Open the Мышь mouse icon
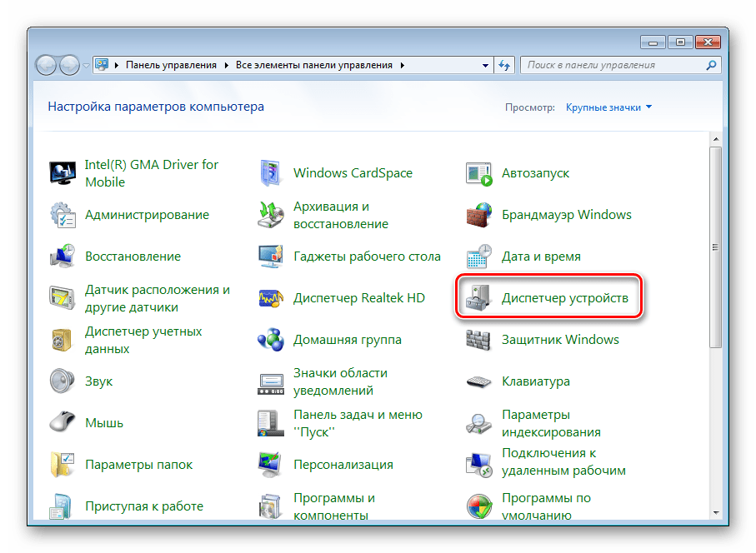 [x=63, y=423]
